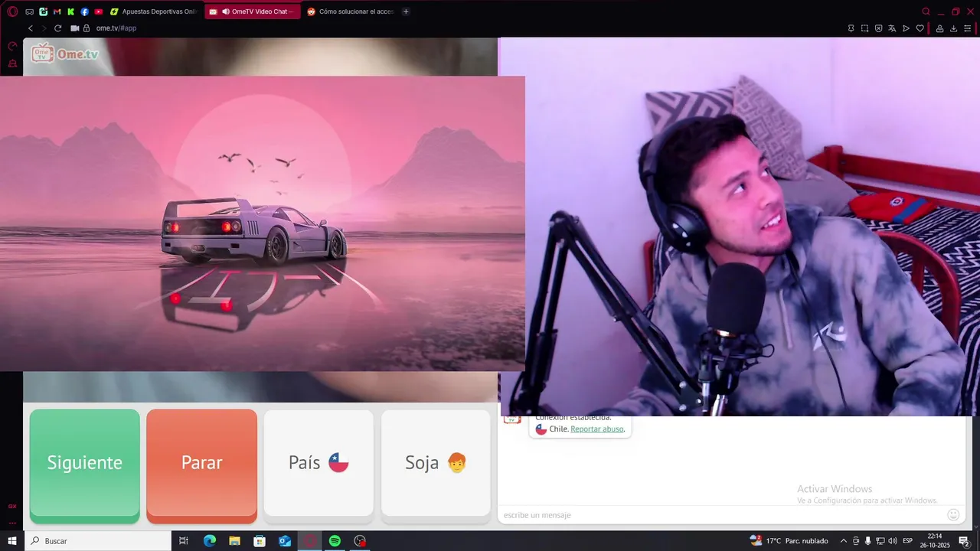
Task: Open the Gmail pinned tab
Action: [x=57, y=11]
